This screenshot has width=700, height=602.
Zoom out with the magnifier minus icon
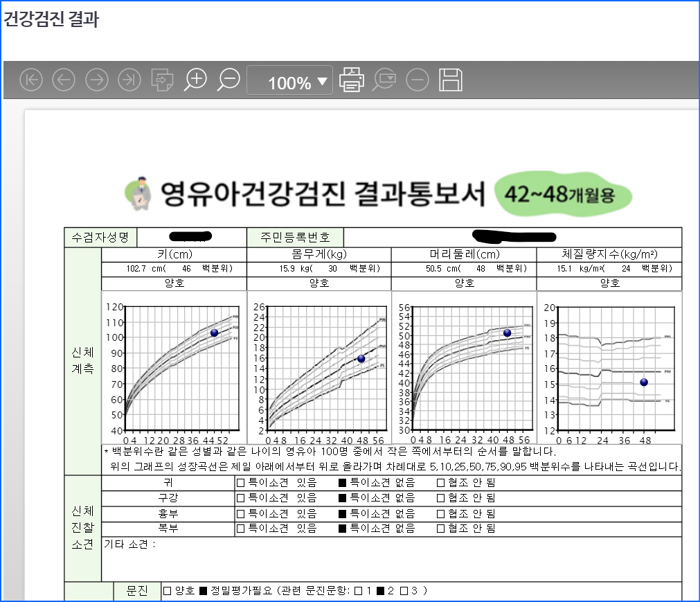[x=228, y=80]
